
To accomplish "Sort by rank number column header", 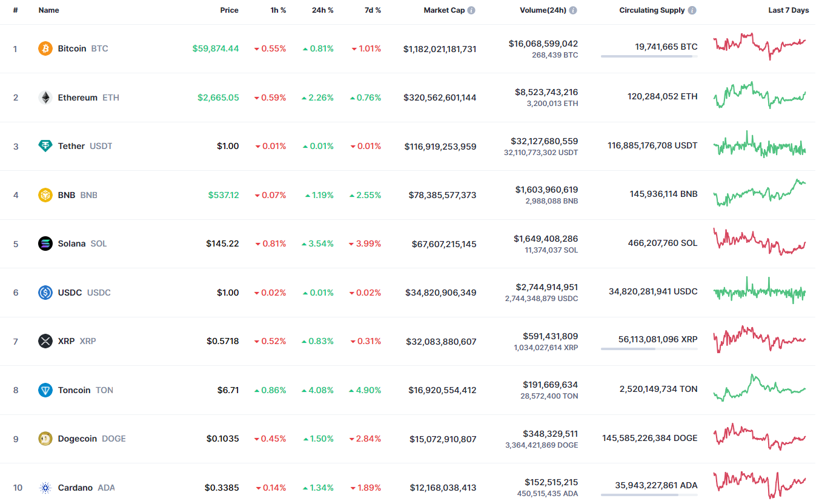I will point(16,10).
